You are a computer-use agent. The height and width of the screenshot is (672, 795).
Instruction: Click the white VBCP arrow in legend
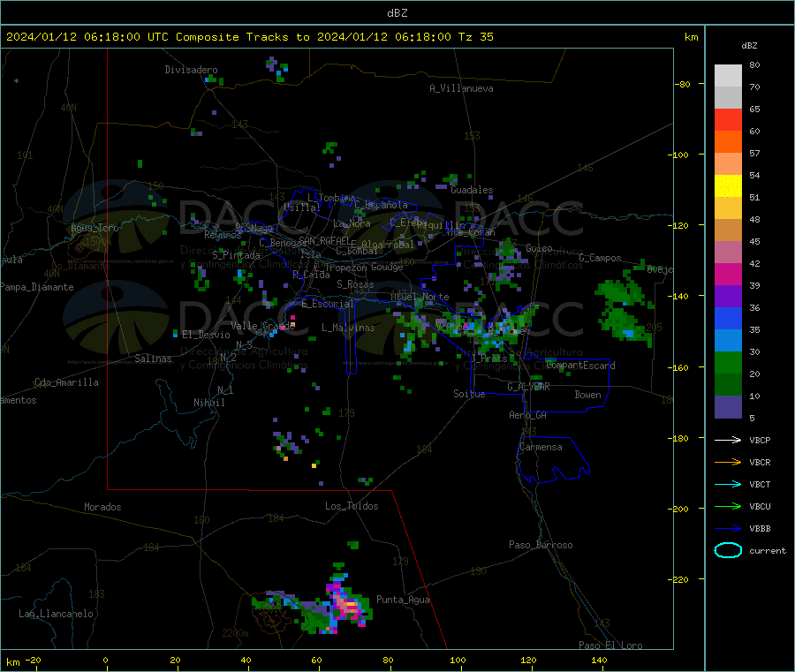728,440
